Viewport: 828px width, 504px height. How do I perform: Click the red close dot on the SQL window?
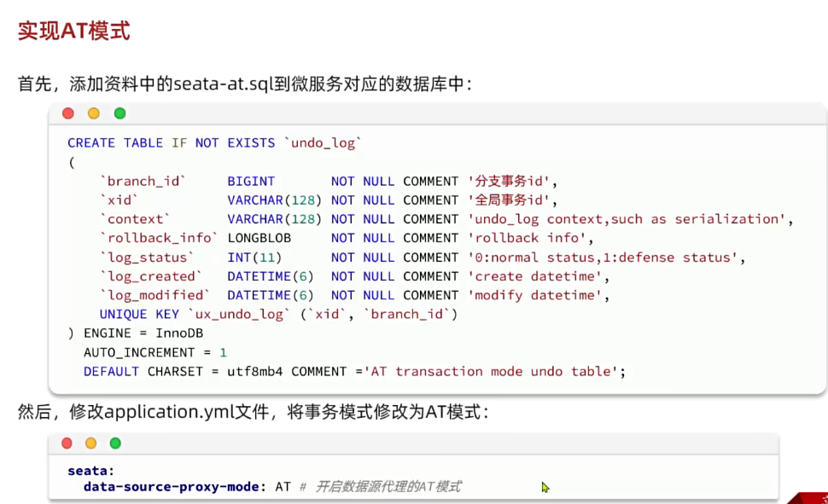pyautogui.click(x=68, y=113)
